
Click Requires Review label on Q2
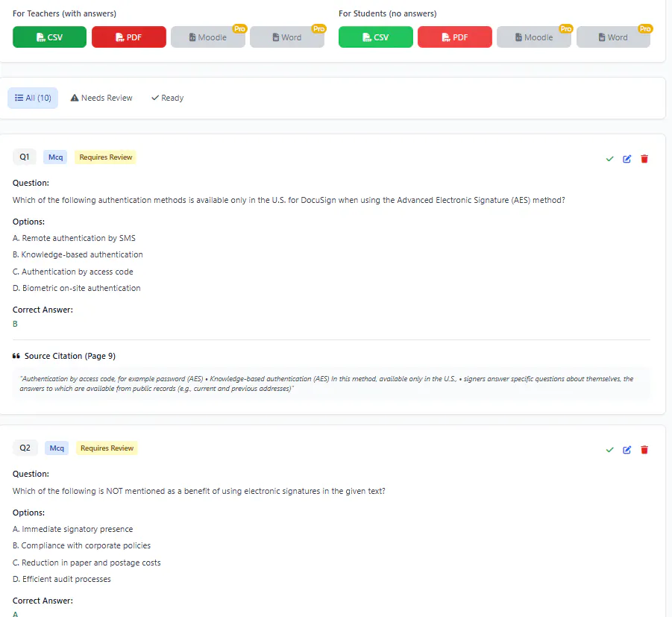coord(107,448)
